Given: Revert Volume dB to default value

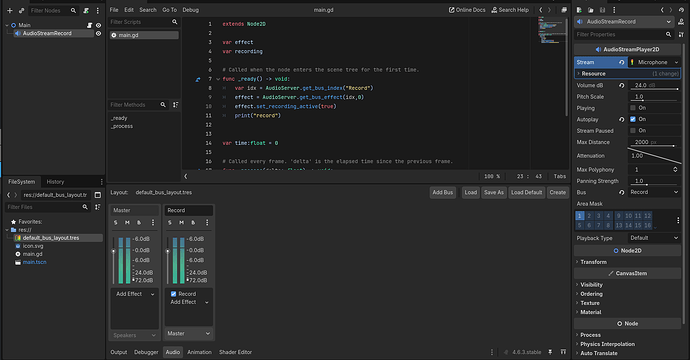Looking at the screenshot, I should 621,85.
